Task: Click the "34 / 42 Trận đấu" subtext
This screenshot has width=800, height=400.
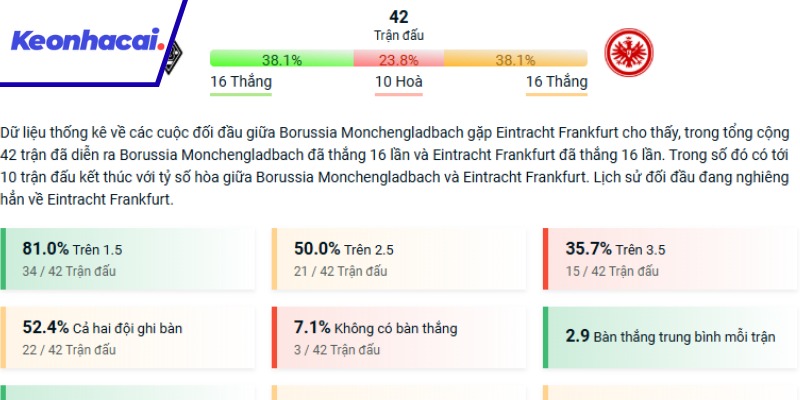Action: (69, 271)
